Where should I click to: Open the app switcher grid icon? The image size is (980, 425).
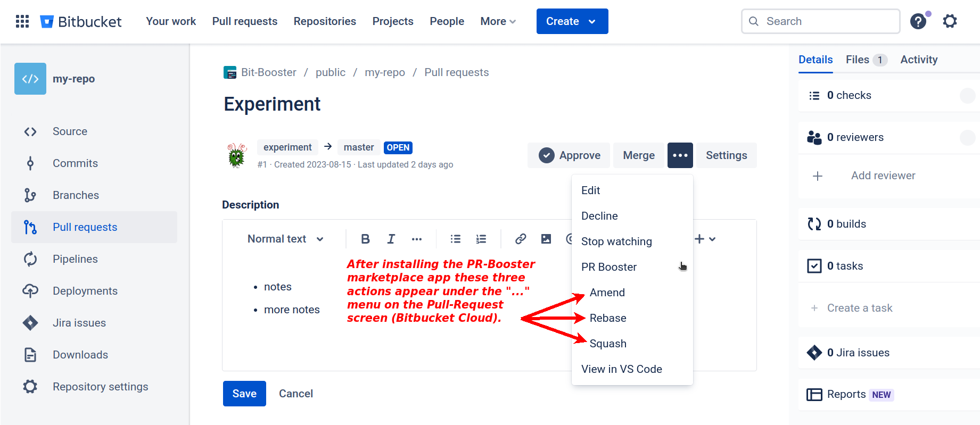[22, 21]
